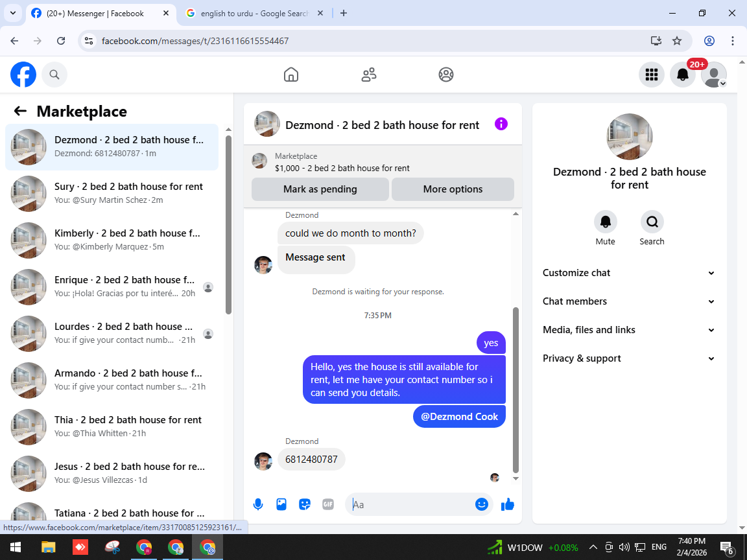Show hidden system tray icons chevron
Screen dimensions: 747x560
click(593, 546)
